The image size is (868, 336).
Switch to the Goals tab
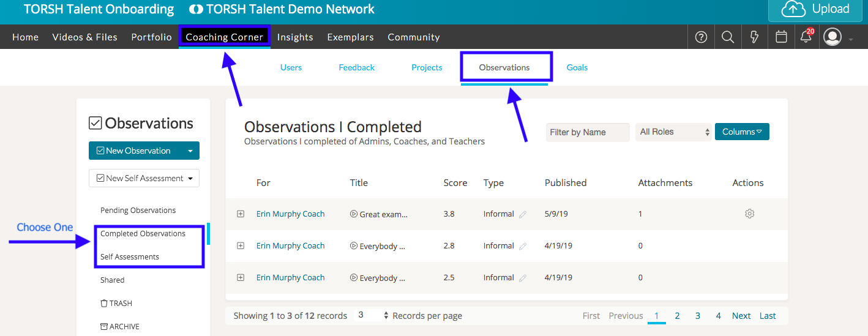[577, 67]
